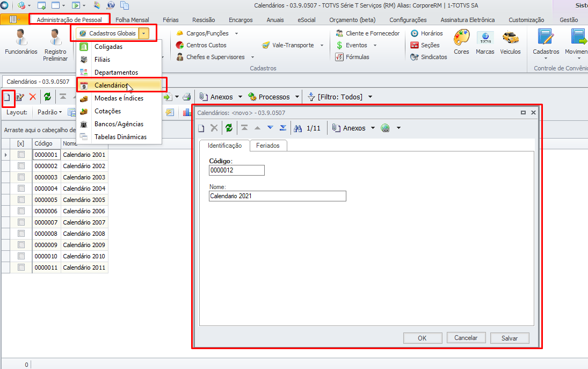Image resolution: width=588 pixels, height=369 pixels.
Task: Click the color palette quick-access icon
Action: pyautogui.click(x=97, y=5)
